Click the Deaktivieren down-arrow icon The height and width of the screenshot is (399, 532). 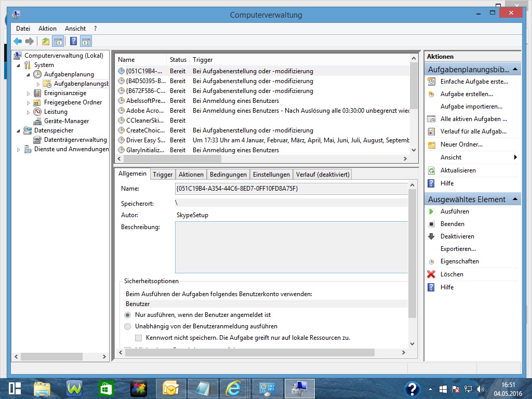tap(431, 236)
